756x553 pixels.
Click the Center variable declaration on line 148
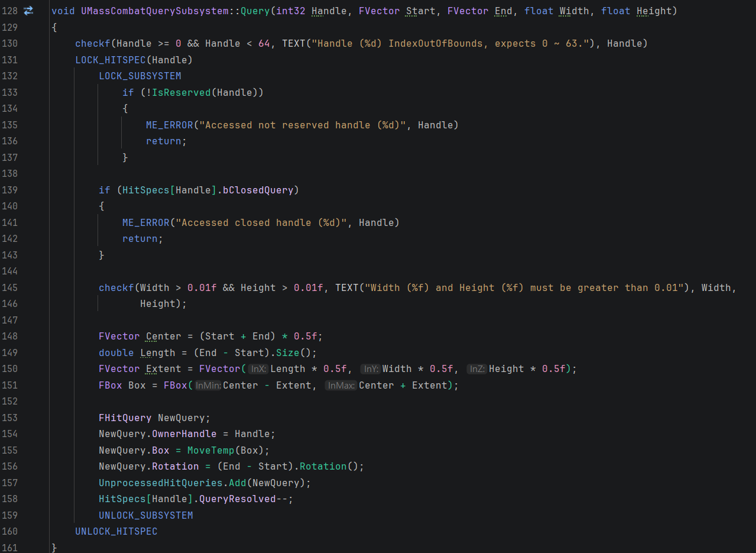point(164,337)
